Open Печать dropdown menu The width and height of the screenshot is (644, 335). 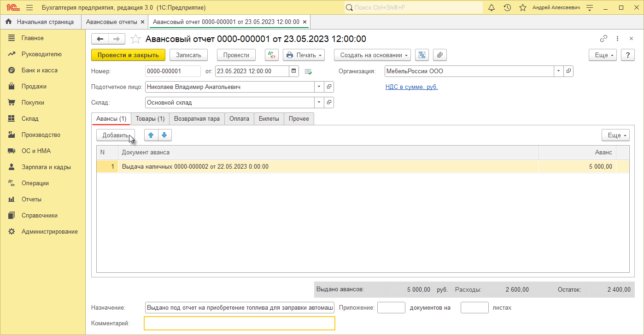coord(304,55)
